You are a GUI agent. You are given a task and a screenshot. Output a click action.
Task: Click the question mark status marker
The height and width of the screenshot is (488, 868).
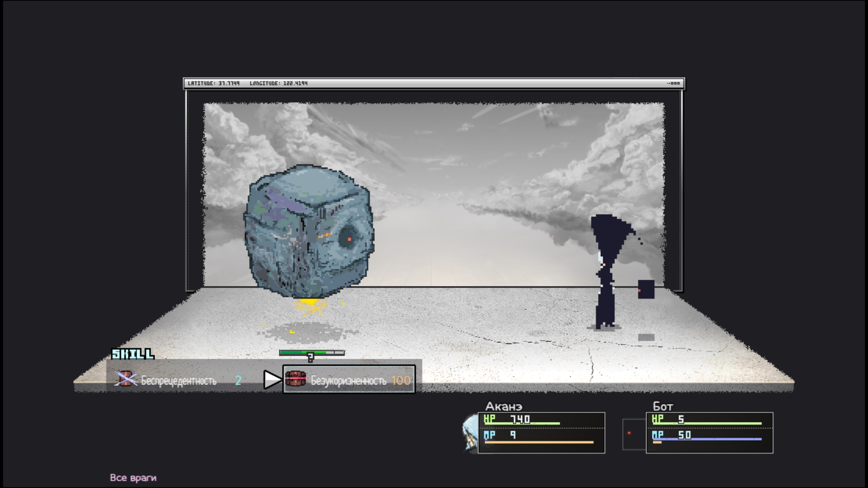point(310,358)
